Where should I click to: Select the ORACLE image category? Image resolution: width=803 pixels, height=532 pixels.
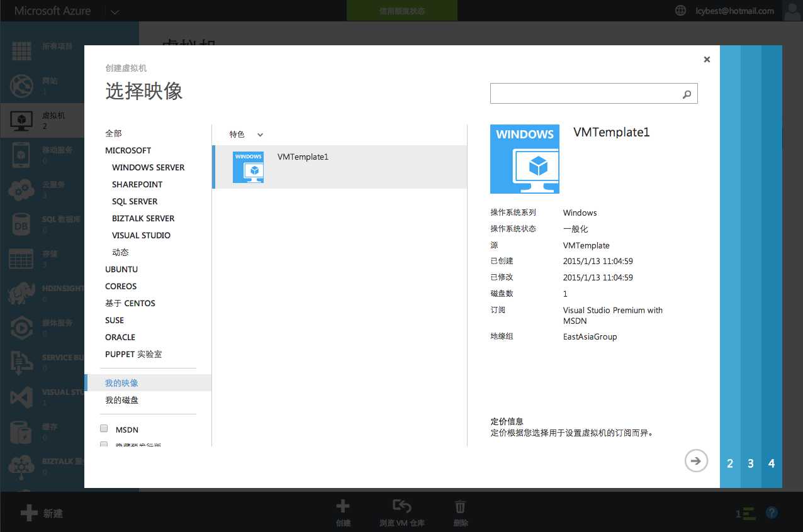pos(120,337)
